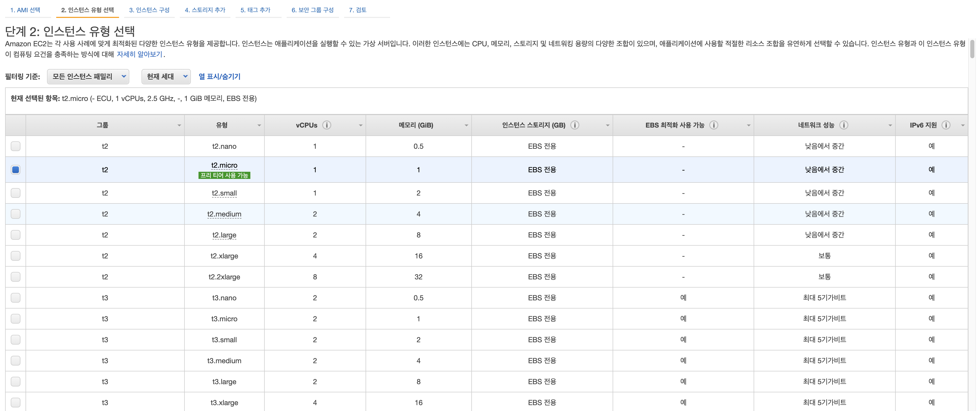Screen dimensions: 980x411
Task: Click info icon next to vCPUs header
Action: (x=326, y=125)
